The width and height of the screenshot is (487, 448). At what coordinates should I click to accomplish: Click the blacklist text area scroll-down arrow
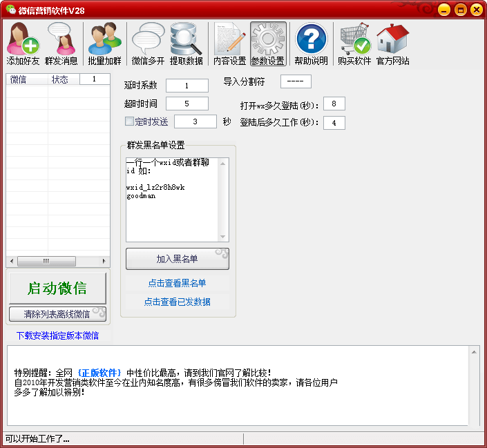[x=223, y=237]
